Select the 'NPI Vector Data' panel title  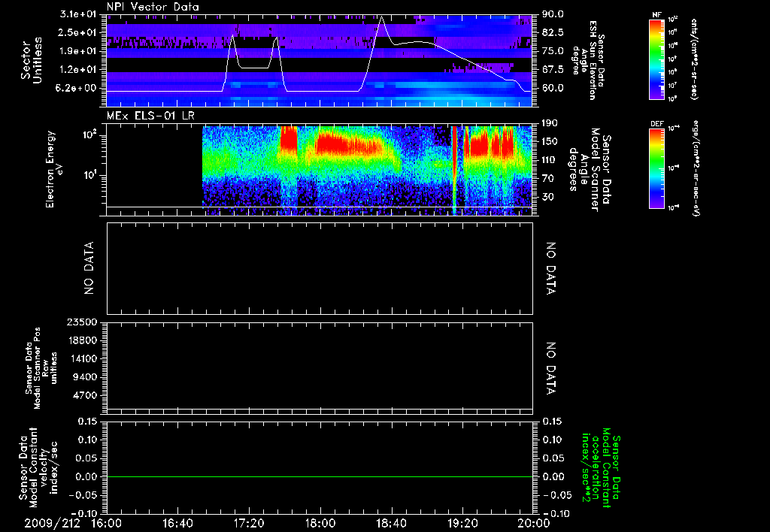[153, 7]
